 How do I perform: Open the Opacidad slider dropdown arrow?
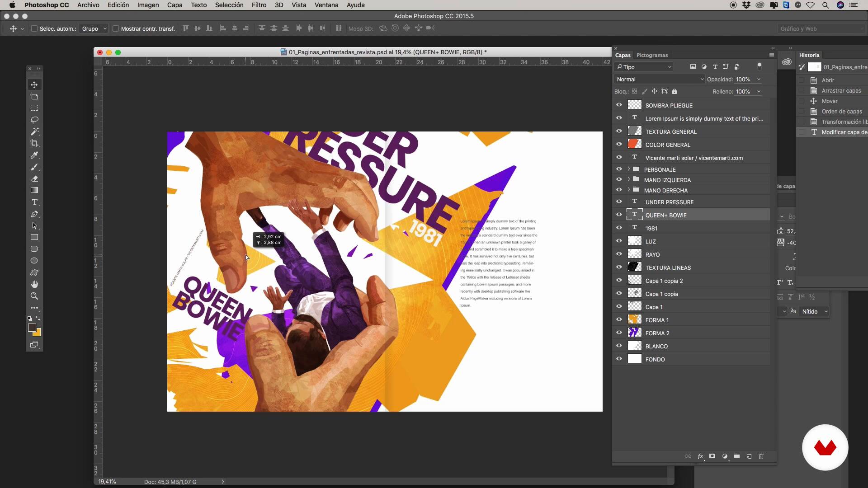[759, 79]
